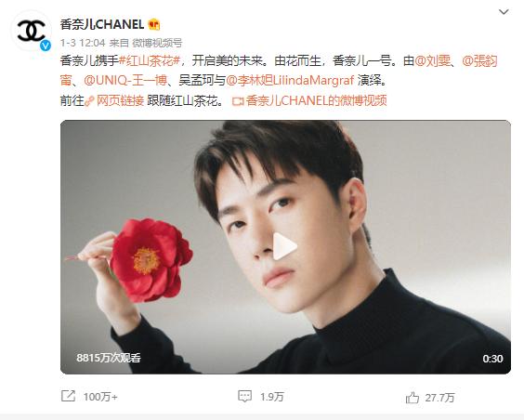Open the CHANEL logo avatar
This screenshot has height=420, width=524.
pyautogui.click(x=31, y=31)
